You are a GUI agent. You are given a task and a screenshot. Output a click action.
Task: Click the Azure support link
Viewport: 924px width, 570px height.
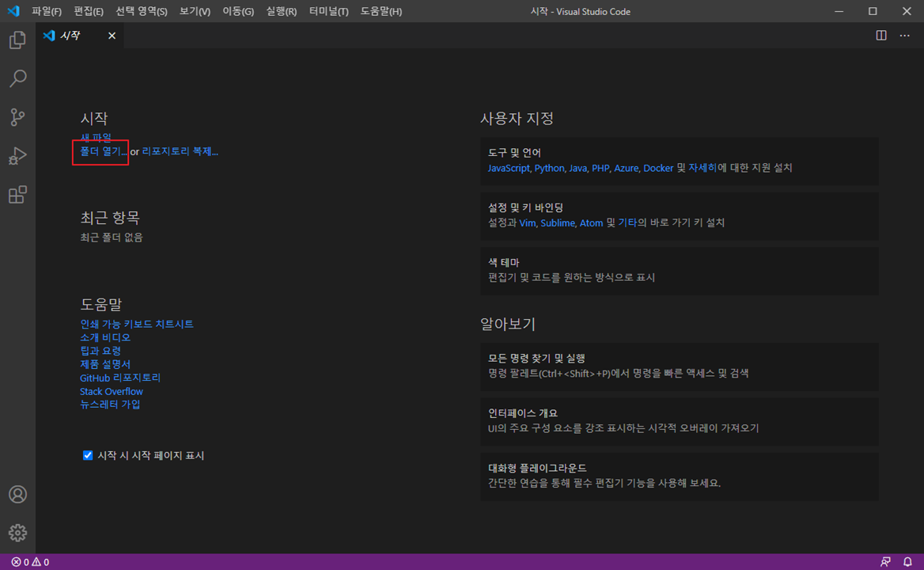[626, 168]
